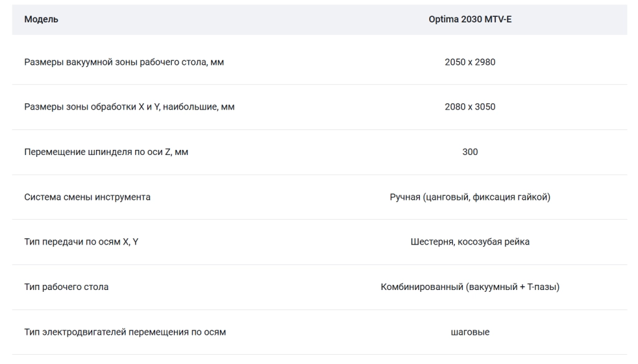Click the value '2050 x 2980'
Viewport: 638px width, 364px height.
[x=470, y=62]
